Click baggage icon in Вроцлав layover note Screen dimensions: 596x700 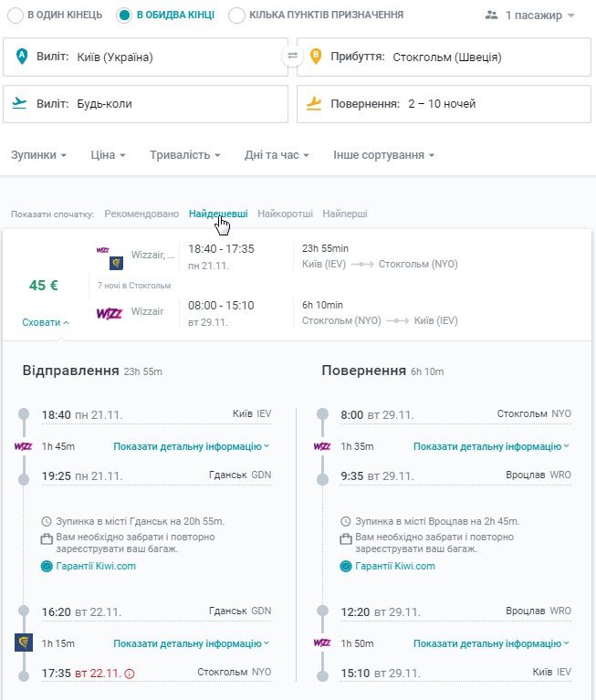[x=346, y=538]
